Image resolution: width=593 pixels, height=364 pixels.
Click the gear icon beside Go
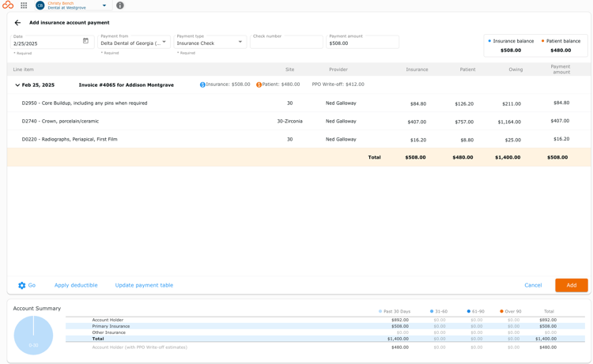(22, 286)
